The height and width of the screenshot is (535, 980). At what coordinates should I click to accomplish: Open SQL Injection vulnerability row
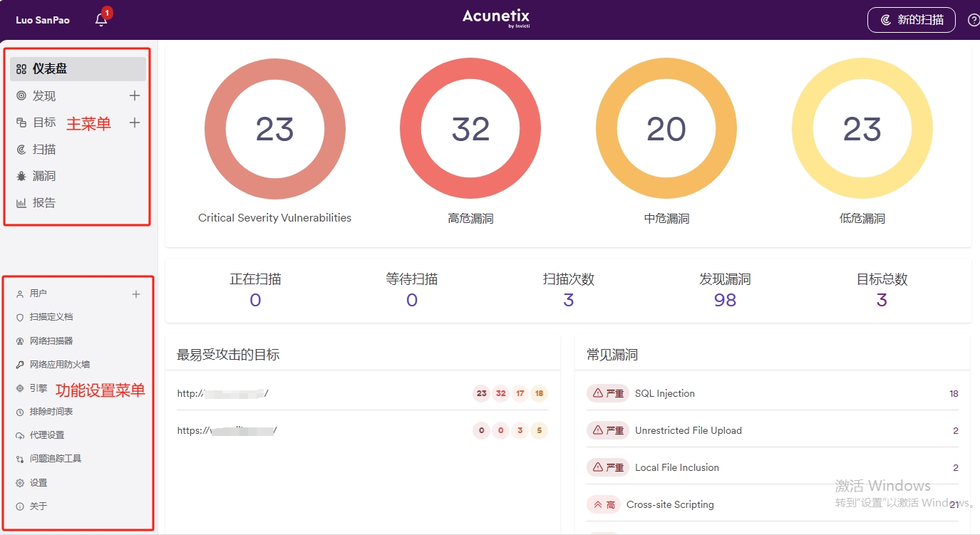tap(773, 393)
